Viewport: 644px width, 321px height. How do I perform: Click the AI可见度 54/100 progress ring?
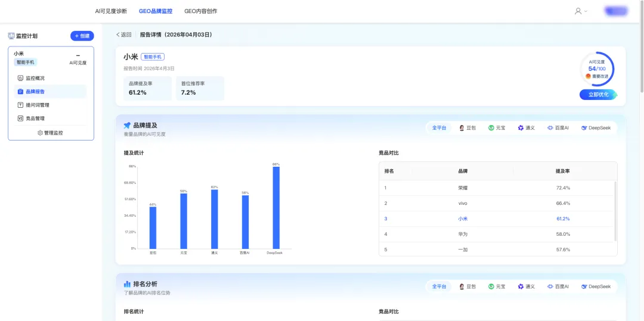[597, 69]
